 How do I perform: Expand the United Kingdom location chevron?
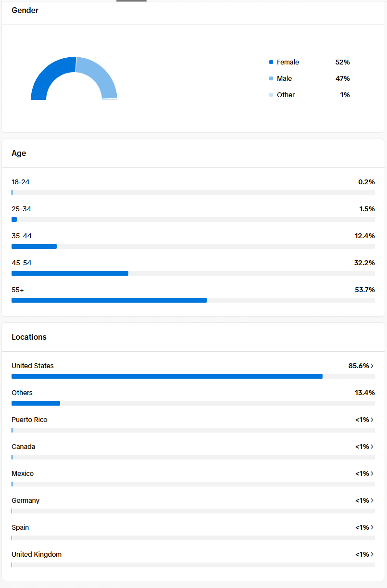point(373,554)
